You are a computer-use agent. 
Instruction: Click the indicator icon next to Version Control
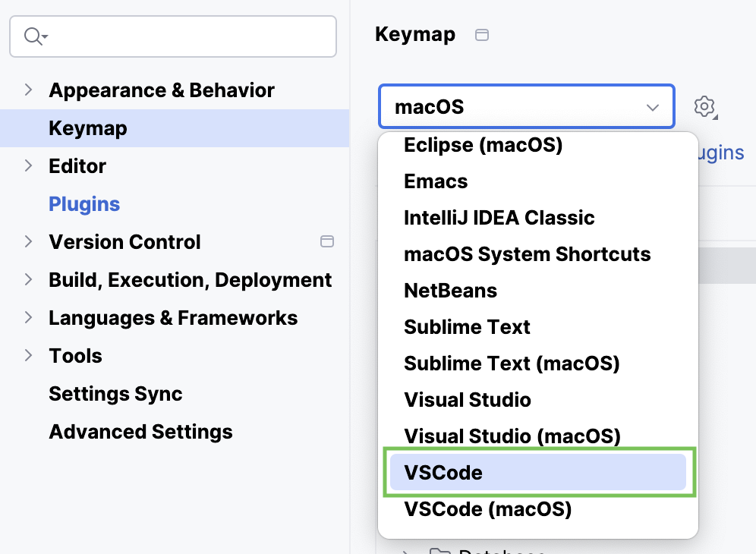[327, 241]
